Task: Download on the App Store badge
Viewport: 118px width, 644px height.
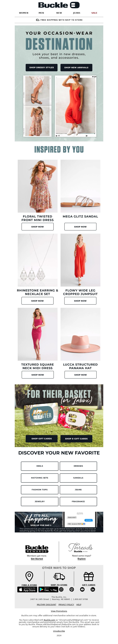Action: tap(27, 590)
